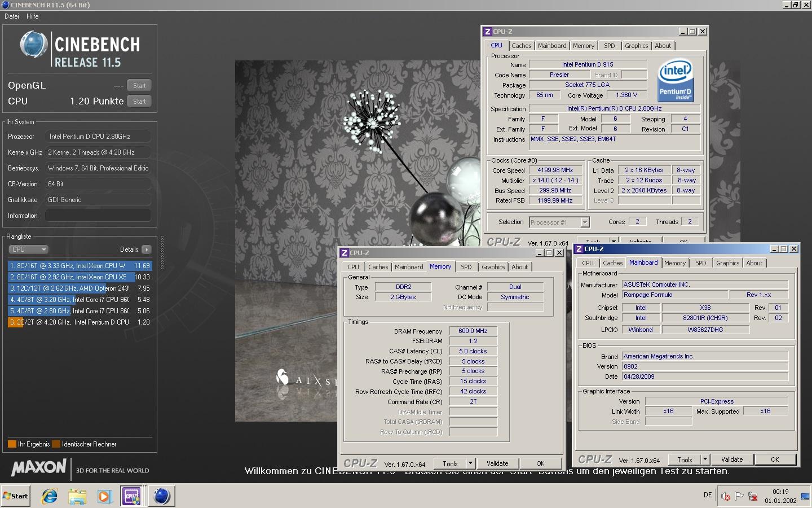Click the Information input field
This screenshot has height=508, width=812.
point(98,216)
